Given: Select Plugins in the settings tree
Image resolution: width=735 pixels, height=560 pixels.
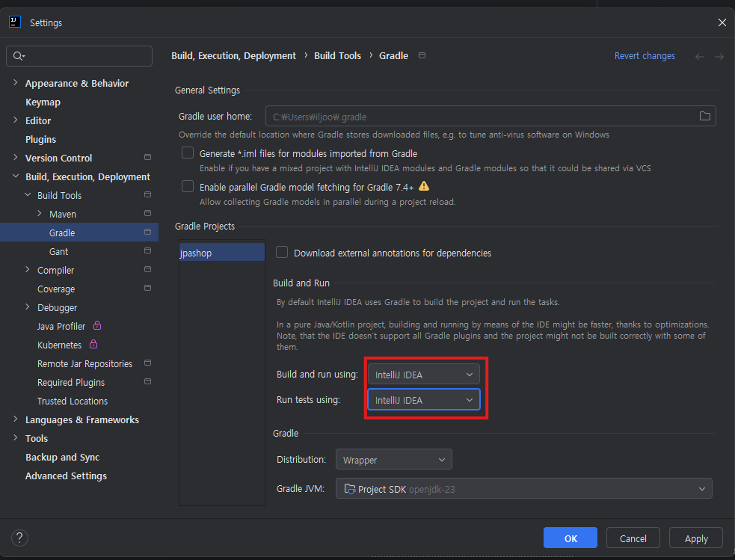Looking at the screenshot, I should click(x=41, y=140).
